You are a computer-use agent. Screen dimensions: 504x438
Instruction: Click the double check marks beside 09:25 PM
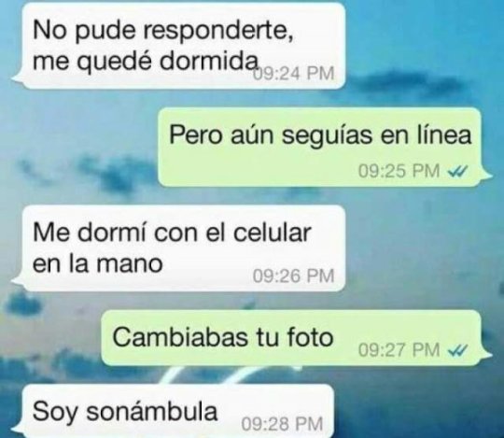457,173
